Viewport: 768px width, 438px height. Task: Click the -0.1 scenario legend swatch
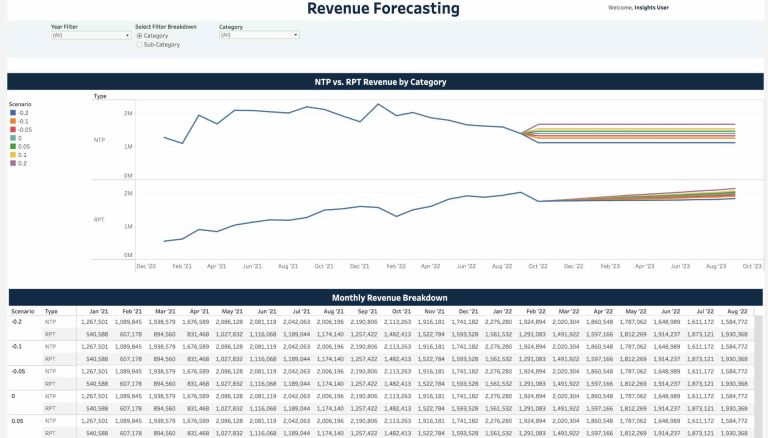click(x=13, y=121)
